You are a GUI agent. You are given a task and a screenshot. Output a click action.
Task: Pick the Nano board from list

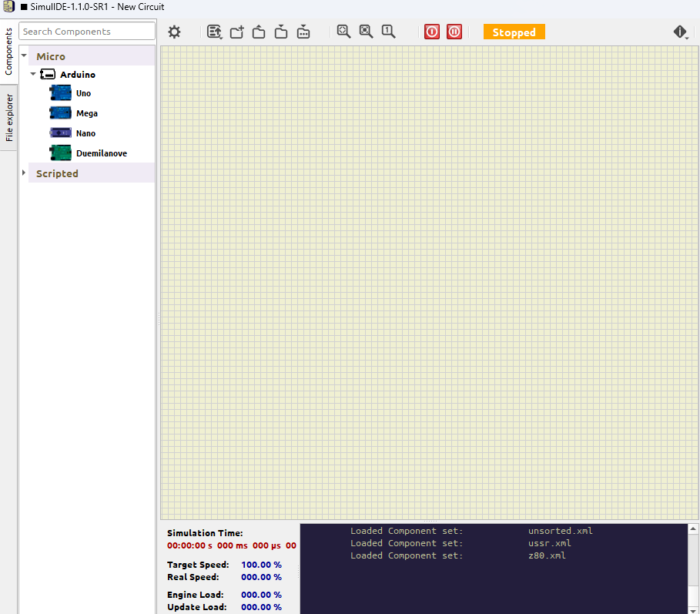tap(85, 133)
